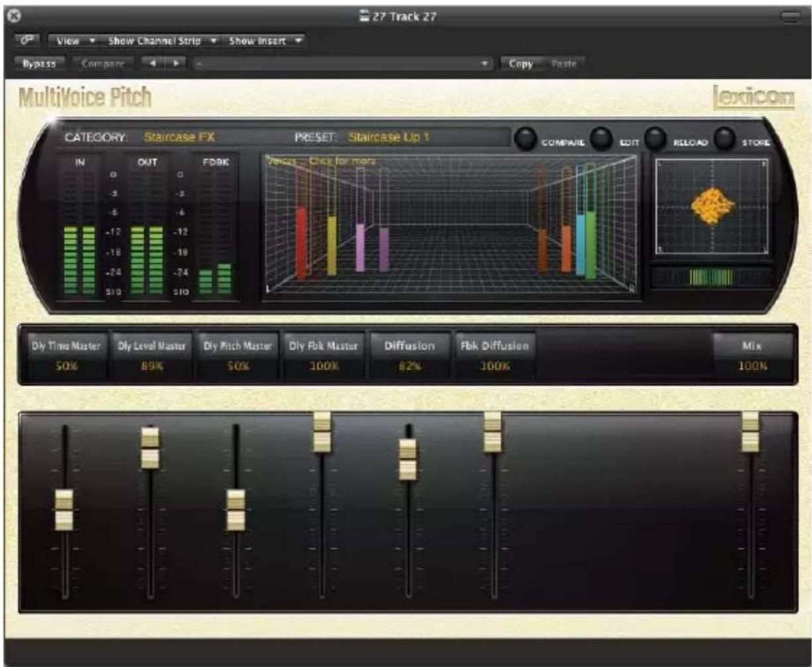Viewport: 812px width, 667px height.
Task: Open the plug-in settings preset dropdown
Action: pyautogui.click(x=343, y=64)
